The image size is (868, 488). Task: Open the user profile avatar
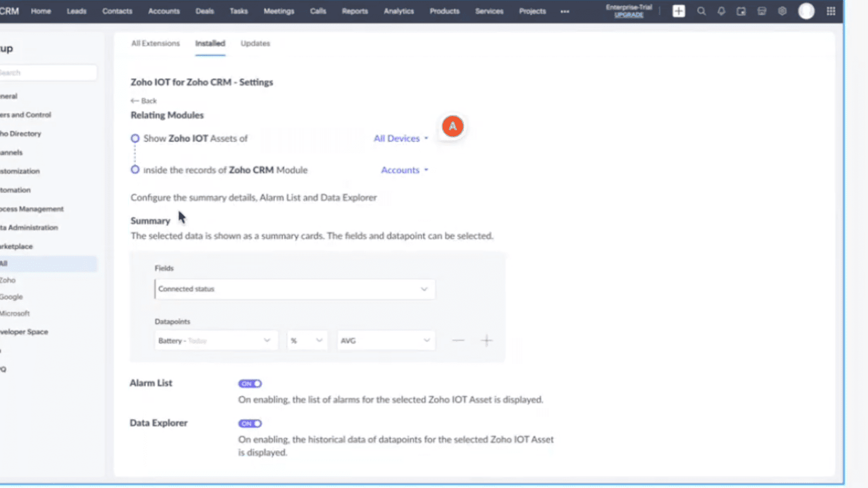coord(806,11)
